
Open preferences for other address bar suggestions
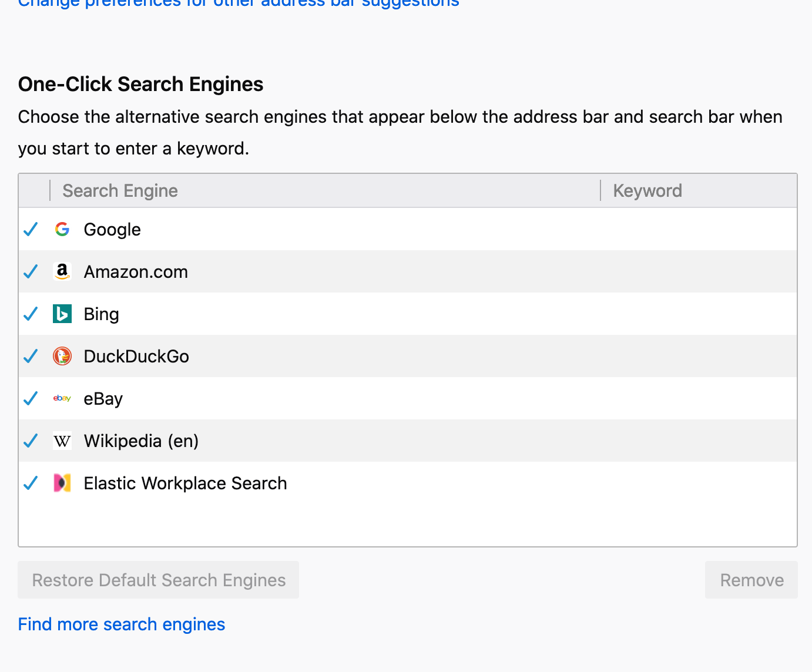[238, 4]
